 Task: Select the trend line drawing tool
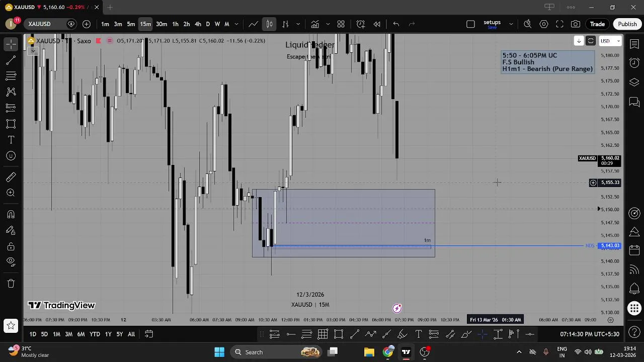[11, 60]
